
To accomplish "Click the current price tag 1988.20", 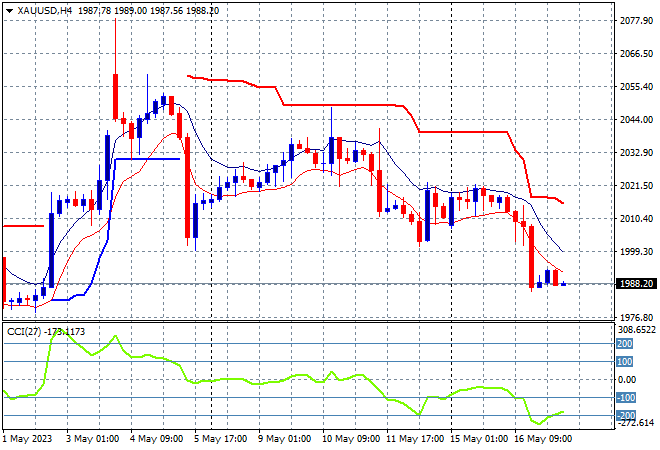I will coord(636,284).
